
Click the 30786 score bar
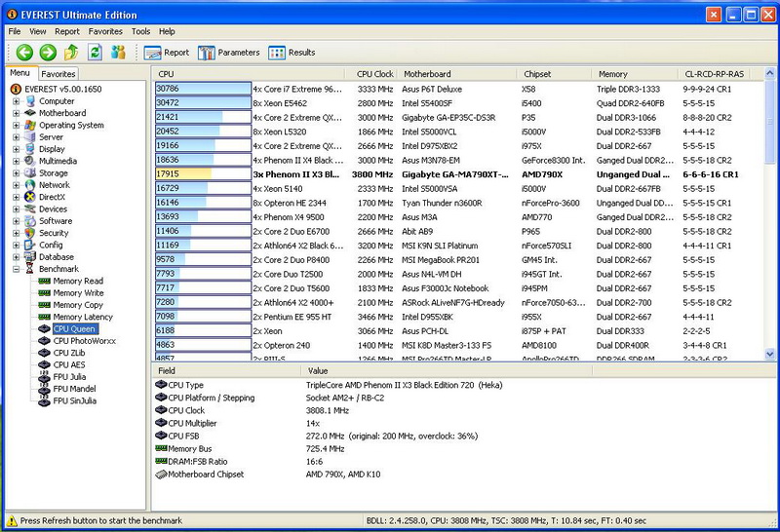coord(203,89)
